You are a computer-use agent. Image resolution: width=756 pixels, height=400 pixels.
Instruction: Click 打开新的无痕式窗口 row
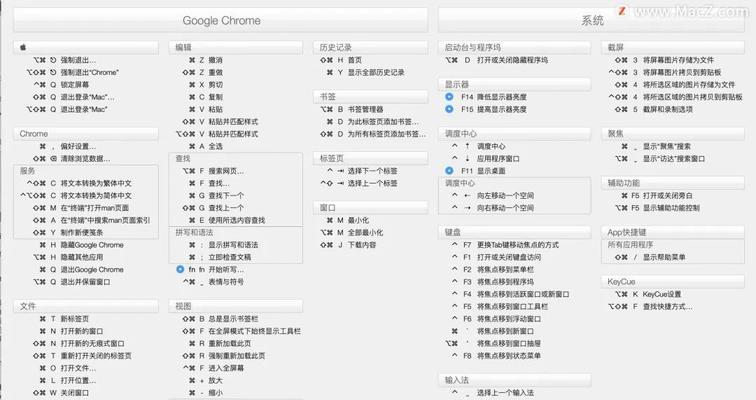[78, 343]
